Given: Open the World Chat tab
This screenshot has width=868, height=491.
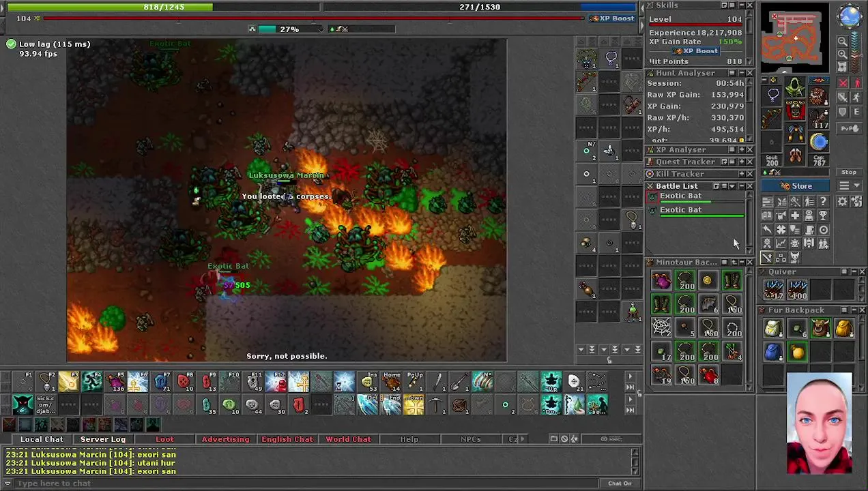Looking at the screenshot, I should click(348, 439).
